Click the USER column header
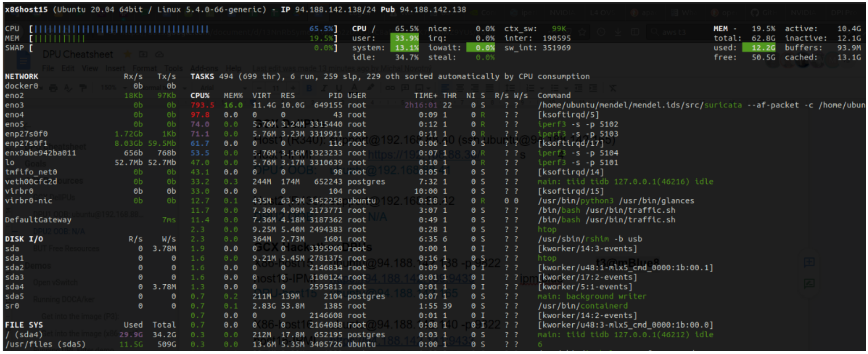Screen dimensions: 868x354 click(357, 96)
